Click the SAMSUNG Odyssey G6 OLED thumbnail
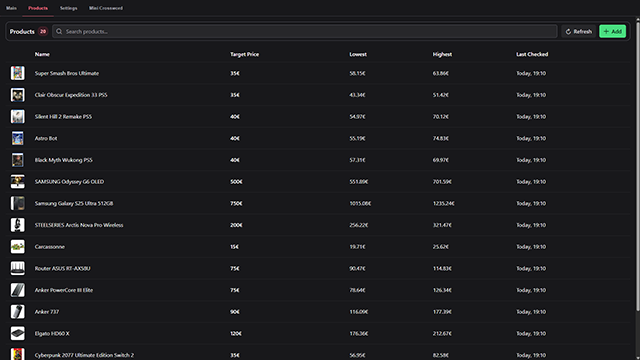 pos(18,181)
